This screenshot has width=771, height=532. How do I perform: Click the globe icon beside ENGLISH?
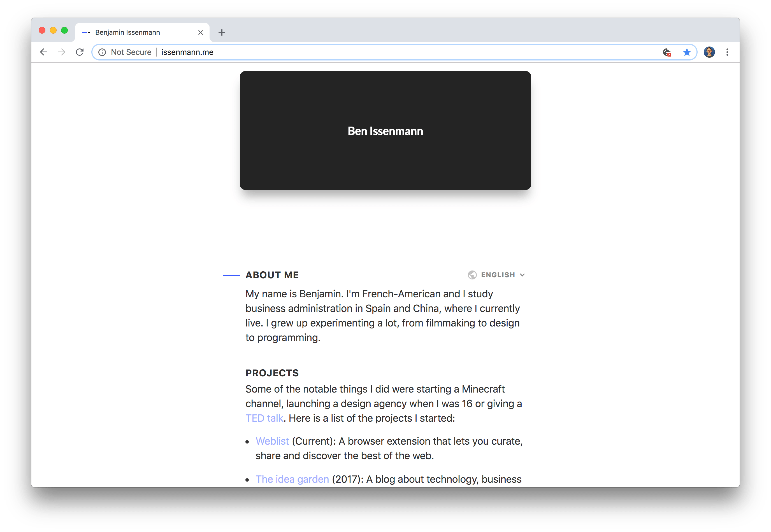[472, 275]
